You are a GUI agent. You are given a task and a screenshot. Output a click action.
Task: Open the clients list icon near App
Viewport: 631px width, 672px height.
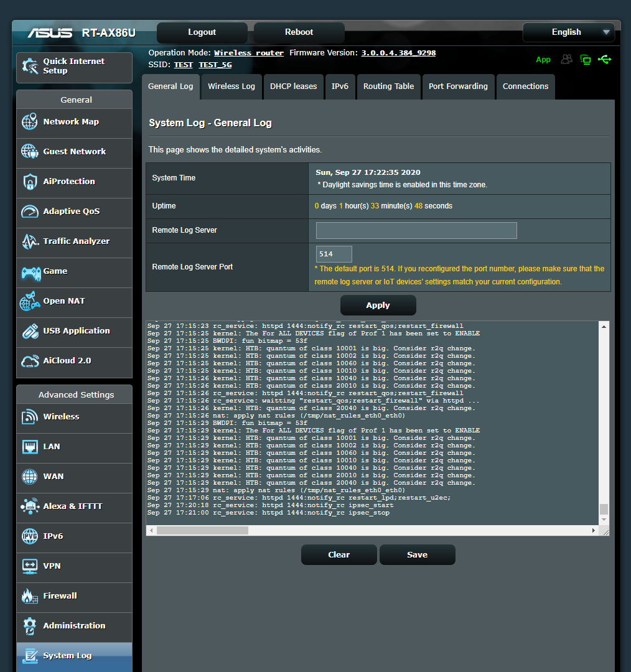pyautogui.click(x=566, y=59)
